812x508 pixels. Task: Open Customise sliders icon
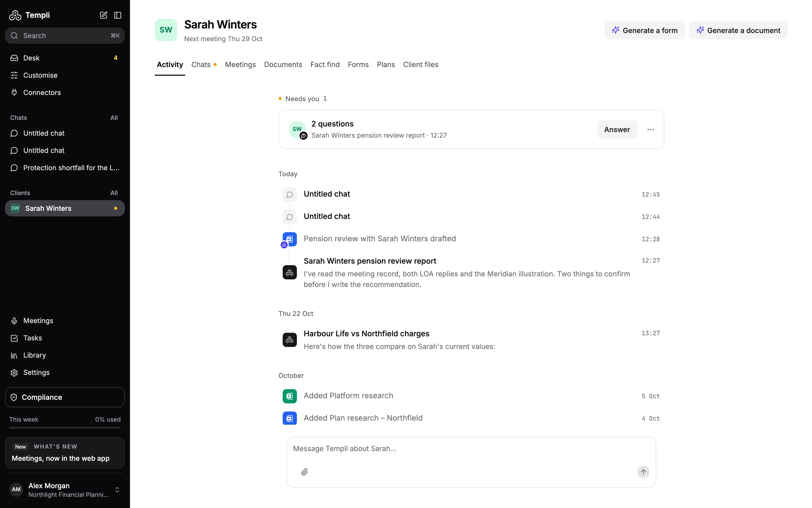[14, 75]
